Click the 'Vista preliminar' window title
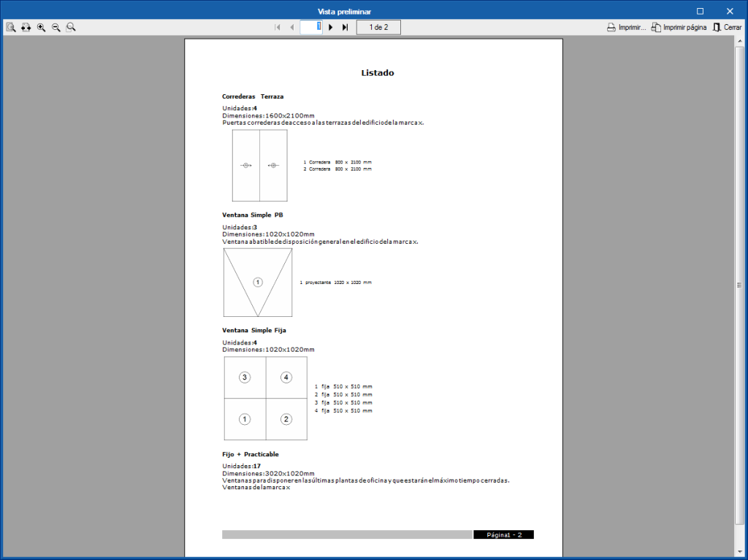The height and width of the screenshot is (560, 748). pyautogui.click(x=344, y=12)
